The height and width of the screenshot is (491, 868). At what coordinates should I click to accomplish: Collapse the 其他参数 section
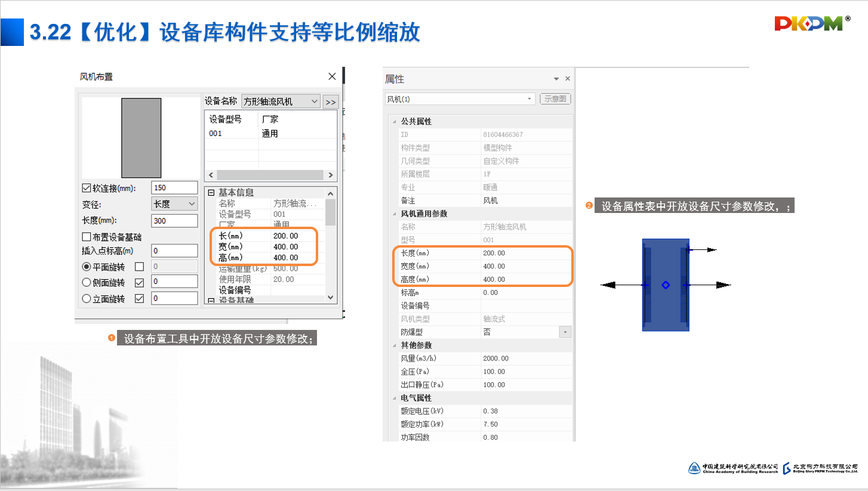point(393,345)
